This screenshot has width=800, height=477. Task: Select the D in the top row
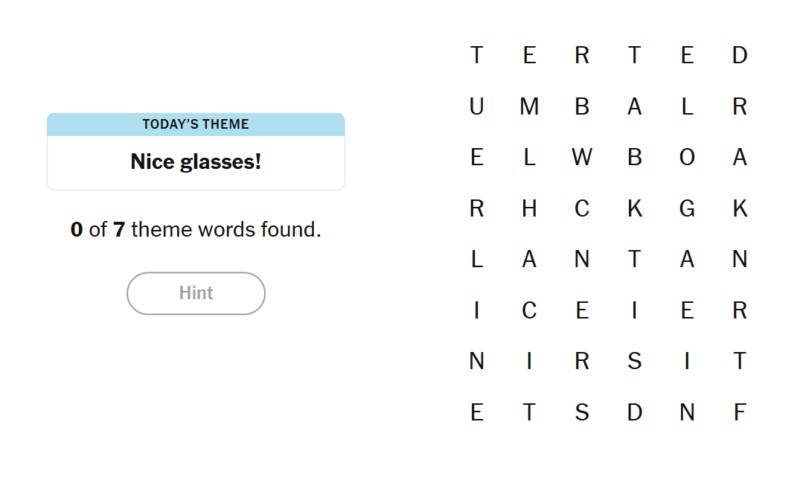tap(740, 56)
